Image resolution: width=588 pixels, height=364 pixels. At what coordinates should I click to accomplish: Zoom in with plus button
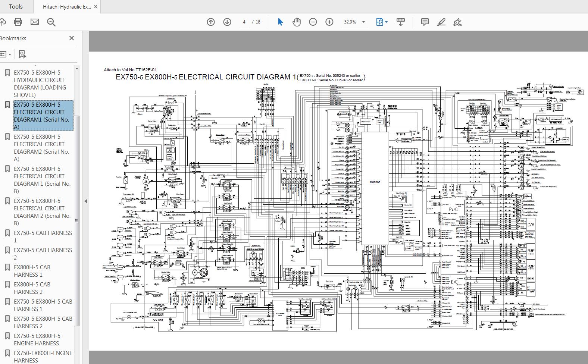pos(329,22)
